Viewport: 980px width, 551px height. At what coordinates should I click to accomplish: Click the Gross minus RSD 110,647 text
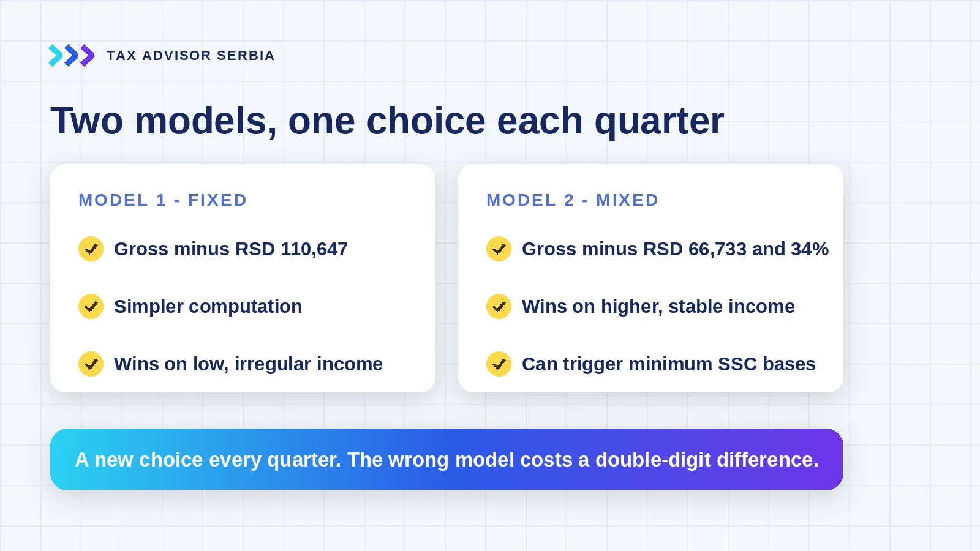click(x=231, y=249)
